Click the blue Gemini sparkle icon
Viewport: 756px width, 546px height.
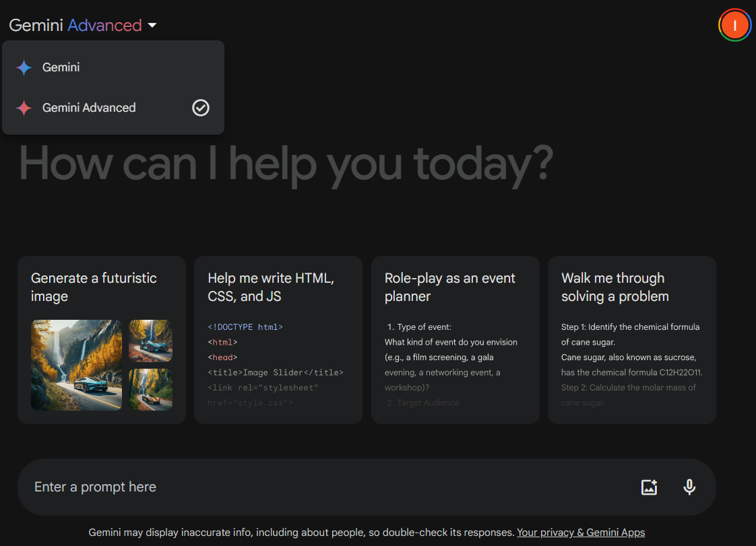point(24,67)
